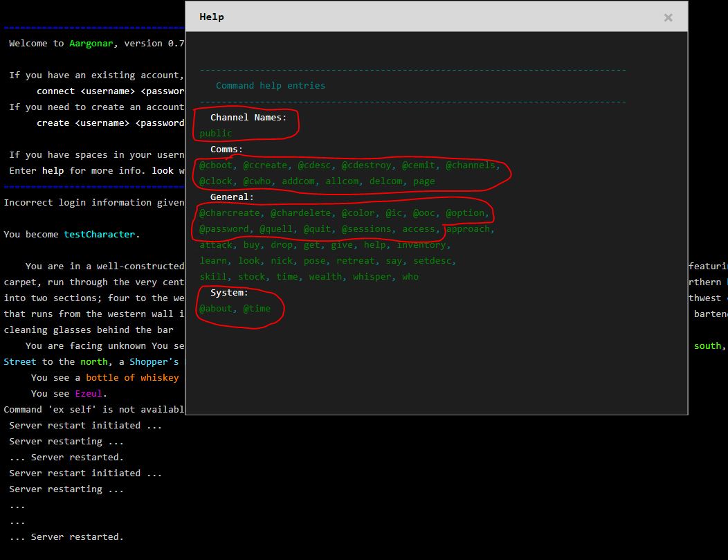
Task: Select the wealth help link
Action: click(325, 277)
